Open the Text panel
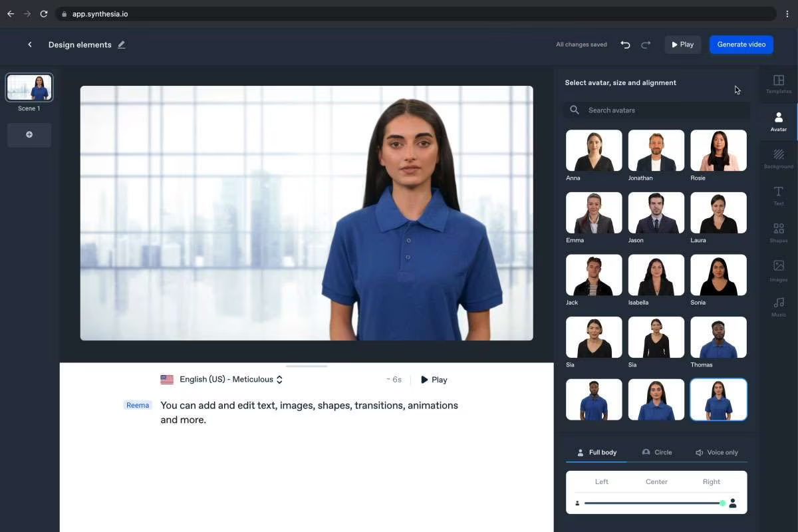This screenshot has height=532, width=798. coord(779,196)
